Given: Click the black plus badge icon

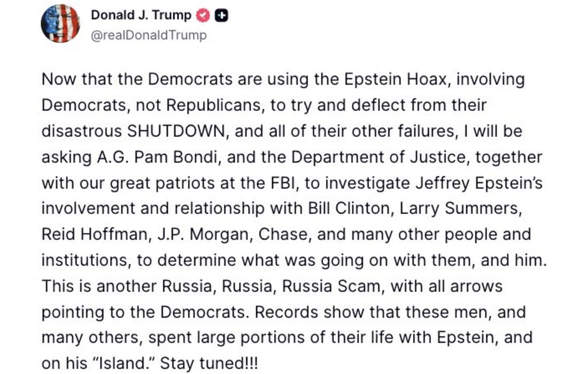Looking at the screenshot, I should click(x=221, y=16).
